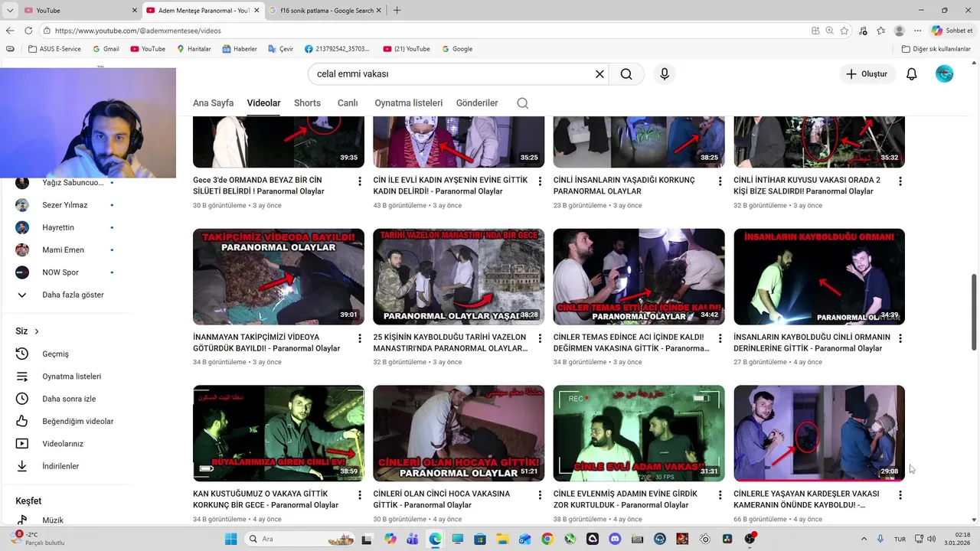Open options menu for CİNLERİ OLAN CİNCİ HOCA video
Screen dimensions: 980x551
tap(540, 495)
